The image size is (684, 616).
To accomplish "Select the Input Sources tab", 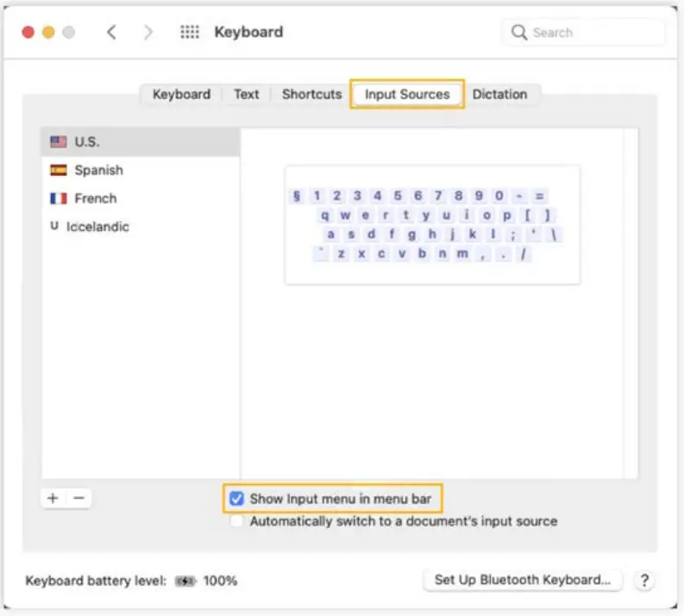I will (407, 94).
